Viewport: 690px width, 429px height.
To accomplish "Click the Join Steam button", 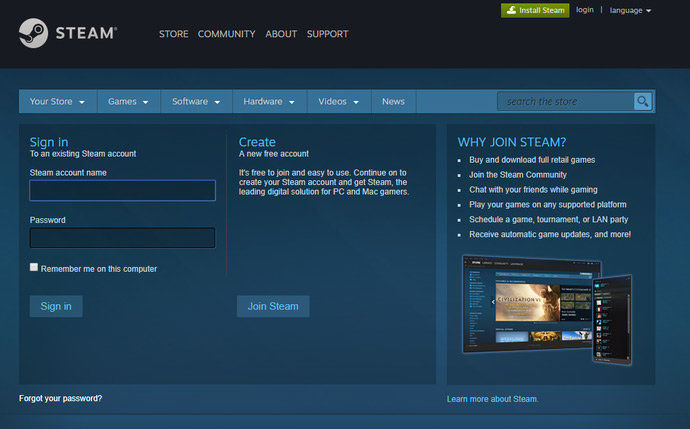I will (x=273, y=306).
